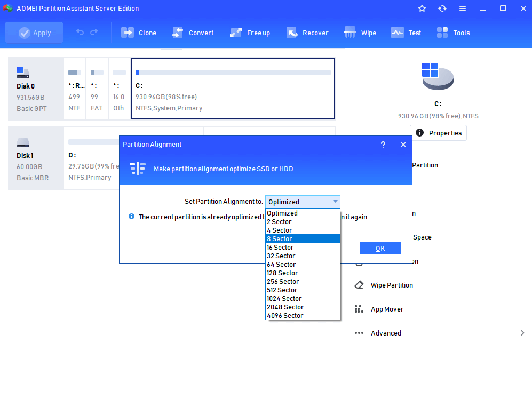Click the blue info icon beside the optimized message
Screen dimensions: 532x399
132,217
